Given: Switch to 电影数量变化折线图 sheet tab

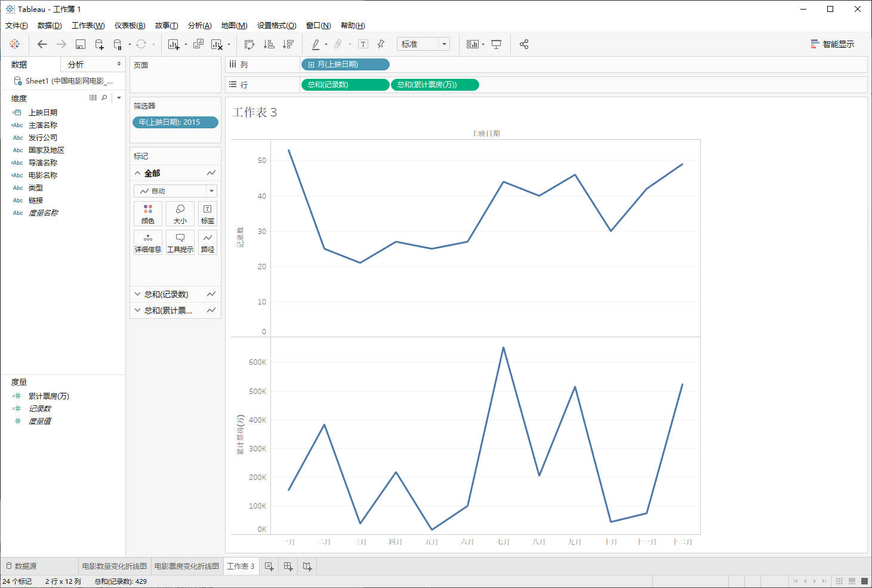Looking at the screenshot, I should pyautogui.click(x=115, y=567).
